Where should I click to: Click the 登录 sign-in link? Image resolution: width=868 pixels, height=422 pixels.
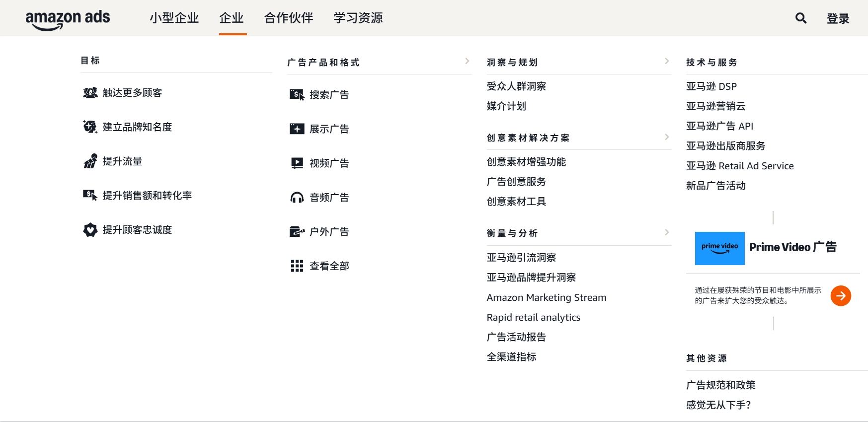(838, 19)
